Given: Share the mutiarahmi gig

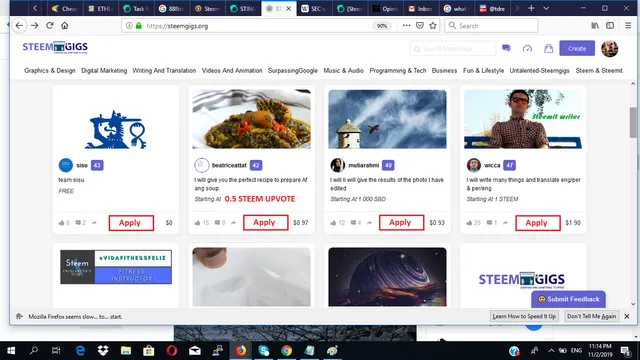Looking at the screenshot, I should (369, 223).
